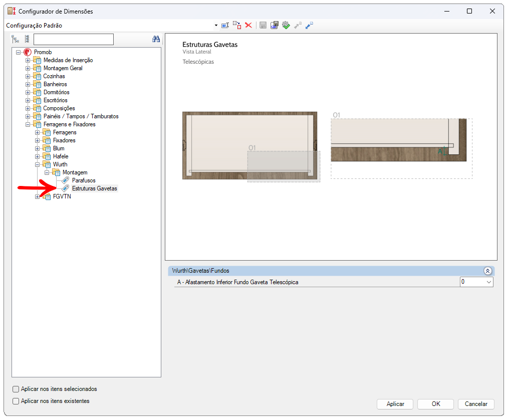Screen dimensions: 509x420
Task: Click the binoculars search icon
Action: click(156, 39)
